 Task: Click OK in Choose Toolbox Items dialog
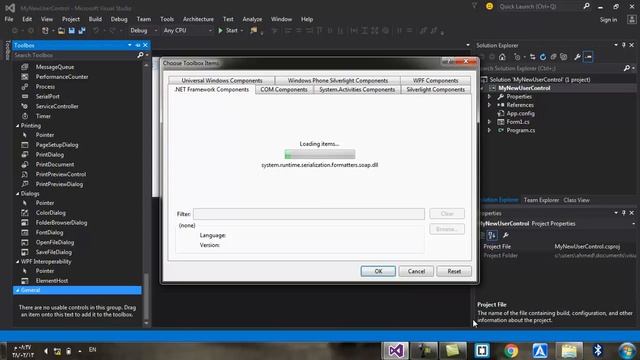[378, 271]
